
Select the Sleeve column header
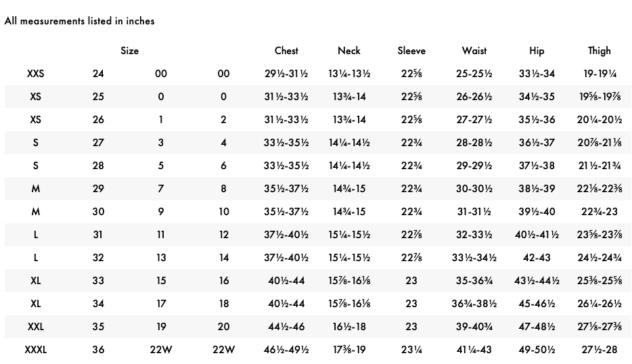point(411,51)
